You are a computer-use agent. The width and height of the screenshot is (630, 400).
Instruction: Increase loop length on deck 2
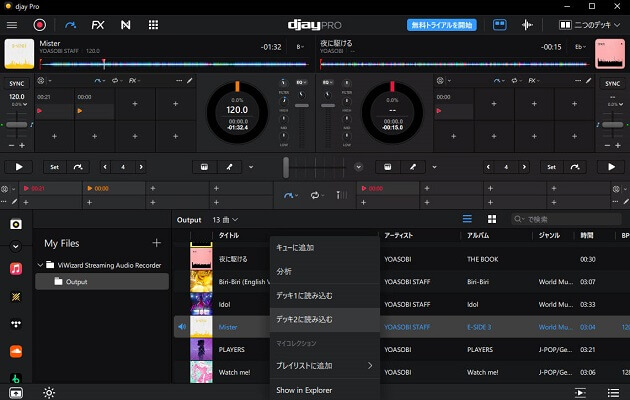pos(524,167)
